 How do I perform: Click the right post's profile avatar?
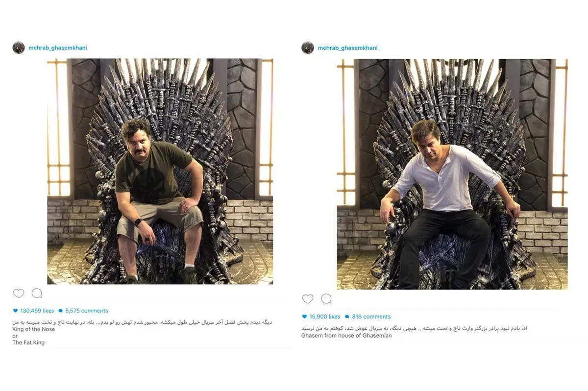(x=308, y=48)
